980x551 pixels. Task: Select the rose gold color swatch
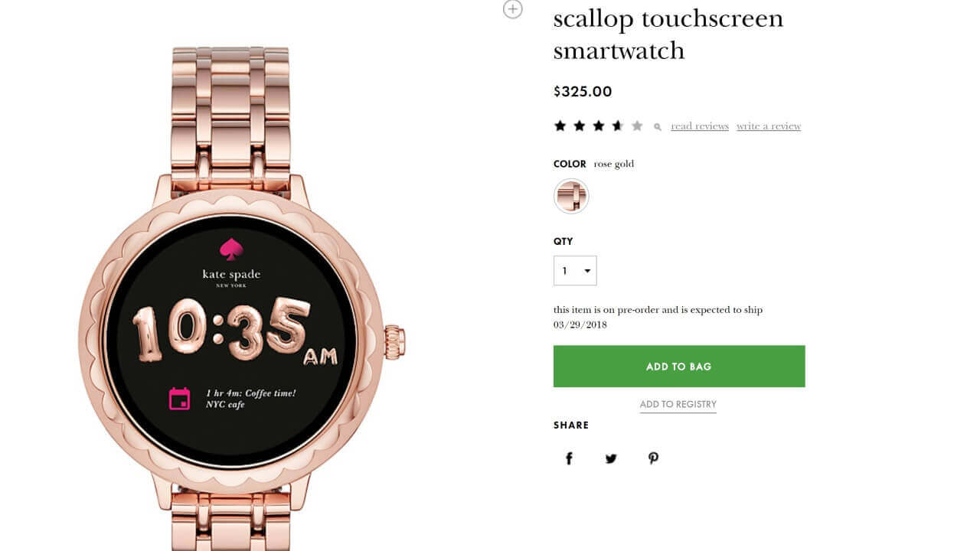pyautogui.click(x=571, y=197)
